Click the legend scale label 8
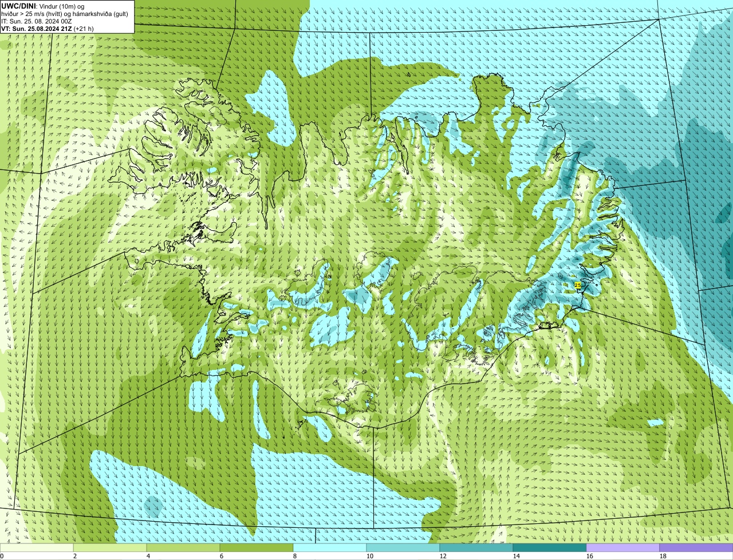Image resolution: width=733 pixels, height=560 pixels. (x=295, y=556)
